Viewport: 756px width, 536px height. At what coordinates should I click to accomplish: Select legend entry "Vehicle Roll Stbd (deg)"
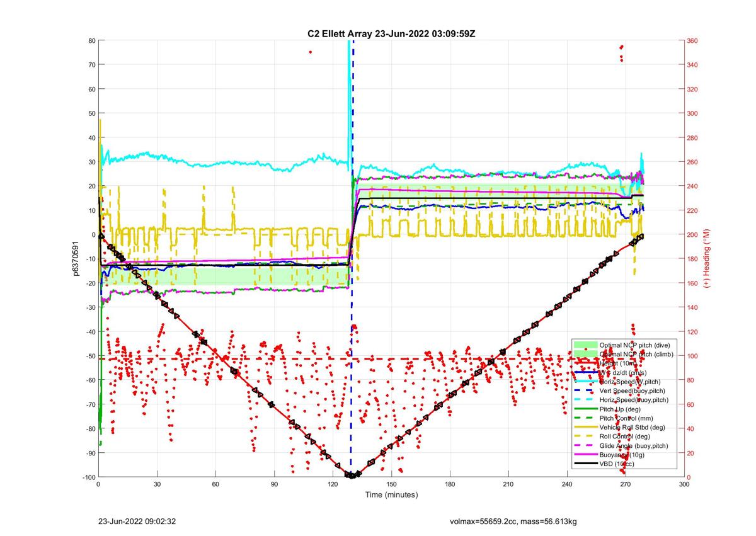(x=633, y=428)
